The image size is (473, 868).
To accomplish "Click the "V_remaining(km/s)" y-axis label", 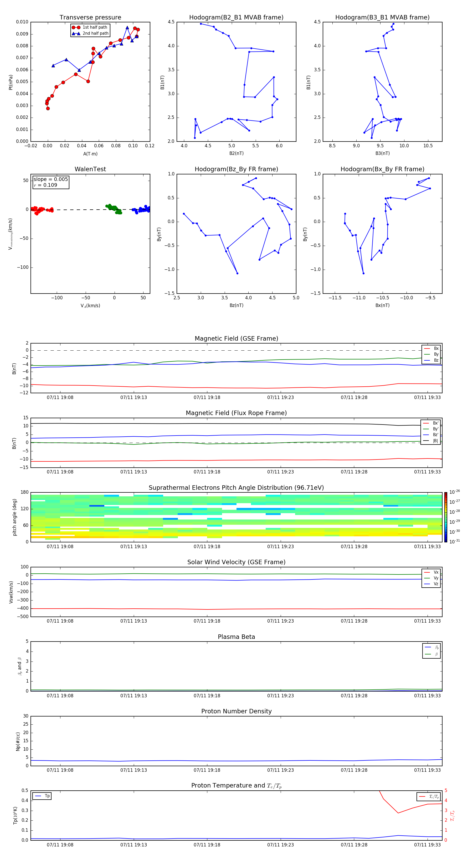I will point(11,234).
